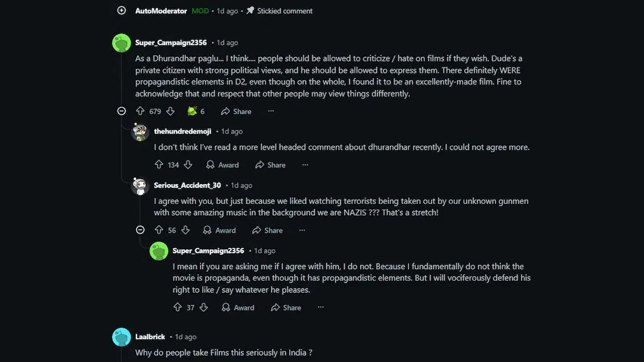Screen dimensions: 644x362
Task: Downvote Serious_Accident_30's 56-point comment
Action: click(x=186, y=230)
